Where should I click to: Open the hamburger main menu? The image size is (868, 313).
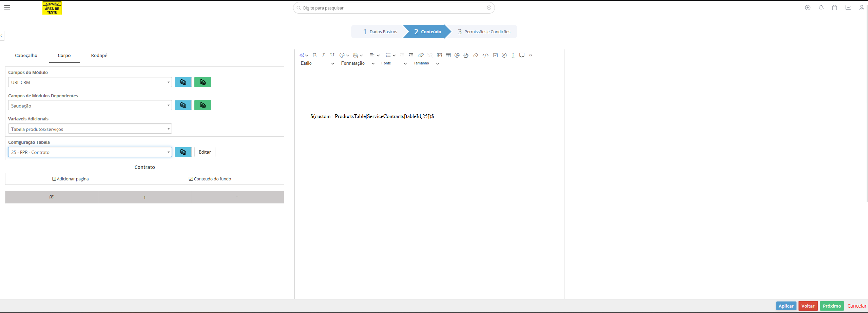7,8
